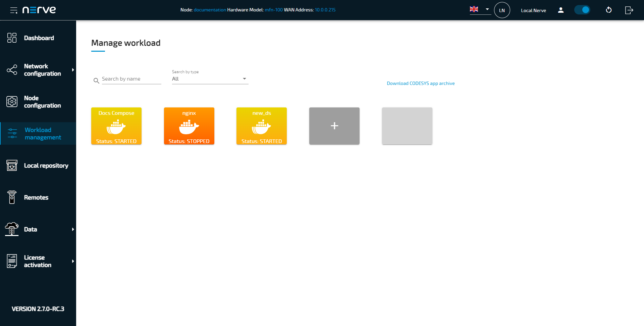Viewport: 644px width, 326px height.
Task: Open the Dashboard sidebar icon
Action: [12, 38]
